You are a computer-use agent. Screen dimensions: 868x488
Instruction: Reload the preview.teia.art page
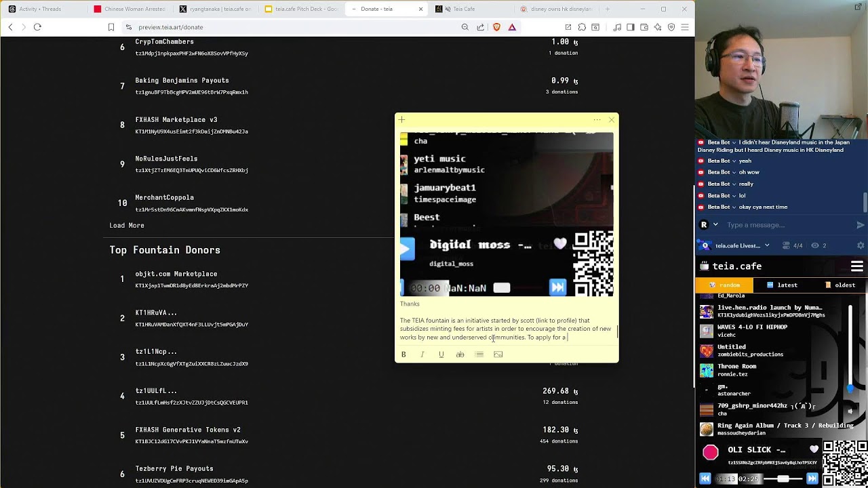tap(37, 27)
